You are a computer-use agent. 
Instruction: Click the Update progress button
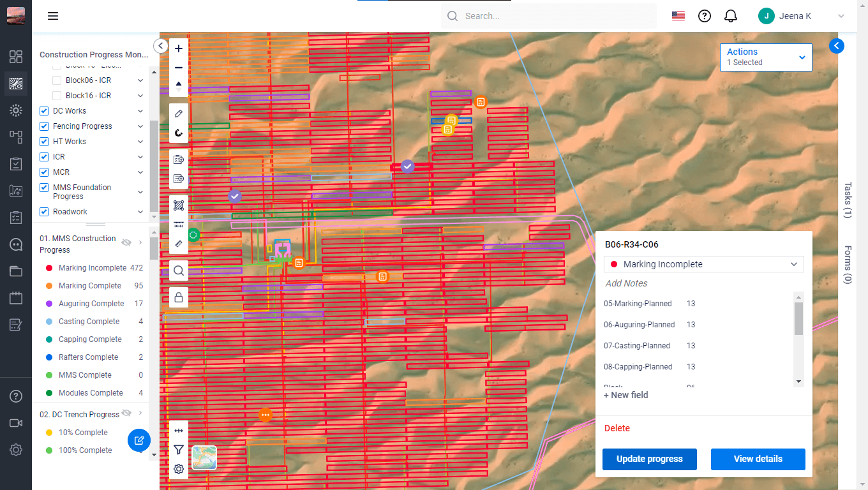click(650, 459)
